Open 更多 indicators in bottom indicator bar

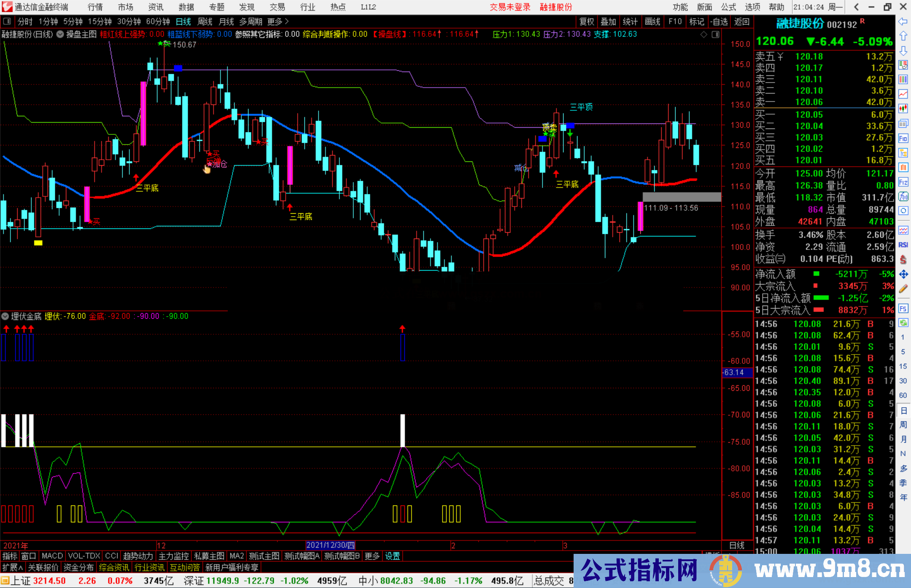372,556
